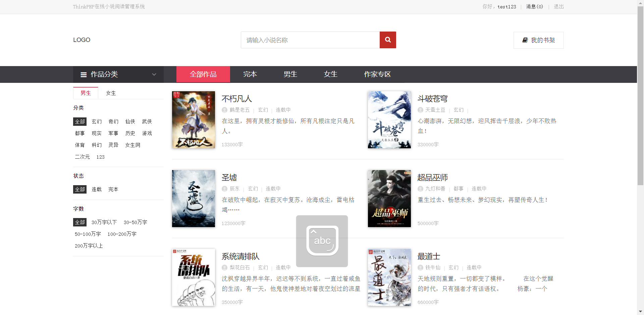Screen dimensions: 644x315
Task: Filter by 武侠 category
Action: point(147,121)
